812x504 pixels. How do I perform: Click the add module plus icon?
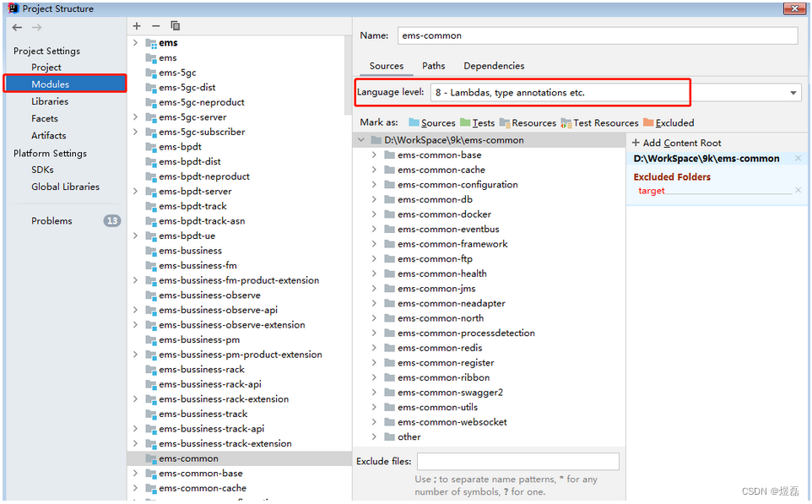pyautogui.click(x=136, y=26)
